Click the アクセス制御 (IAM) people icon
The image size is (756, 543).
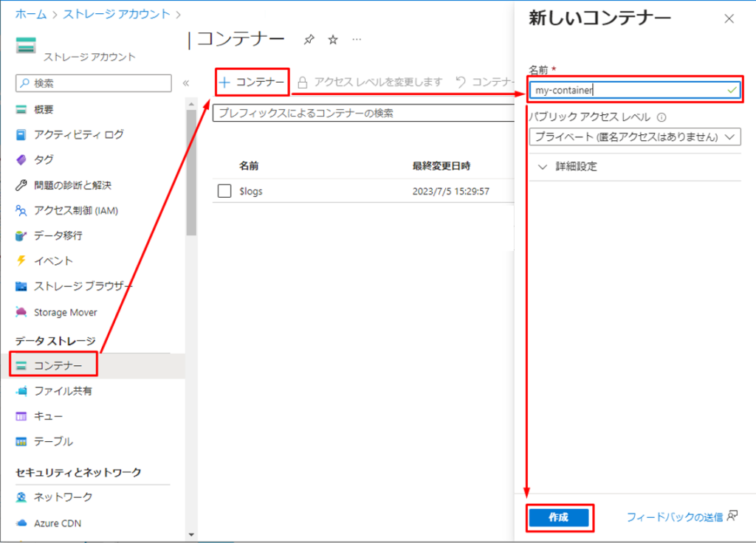tap(21, 210)
